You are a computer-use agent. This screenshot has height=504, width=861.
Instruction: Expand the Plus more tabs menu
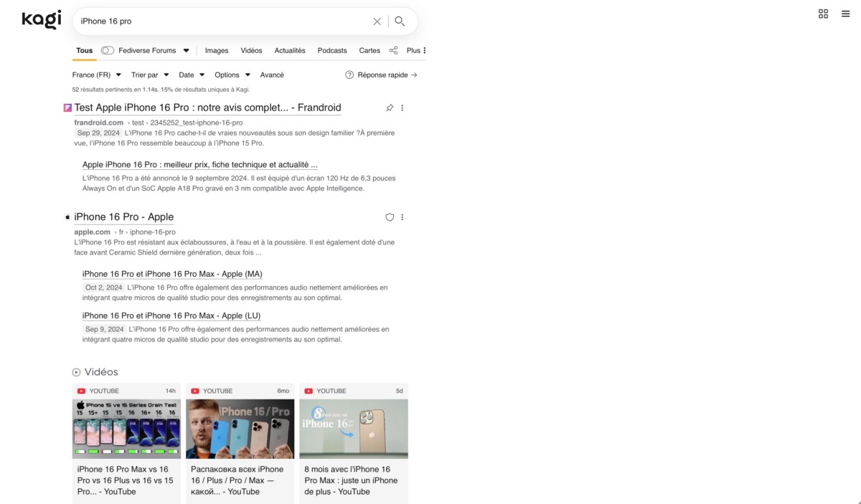click(x=416, y=50)
